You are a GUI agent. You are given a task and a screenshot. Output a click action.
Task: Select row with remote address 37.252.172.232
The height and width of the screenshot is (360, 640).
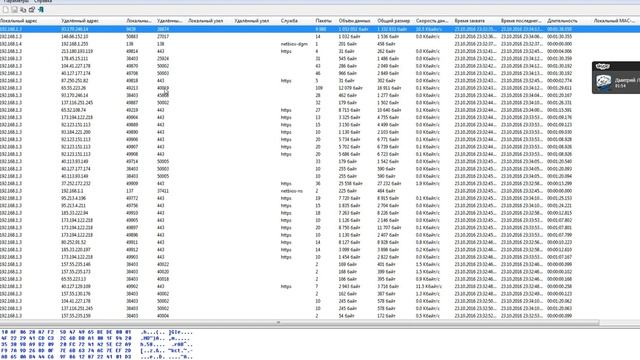[320, 184]
